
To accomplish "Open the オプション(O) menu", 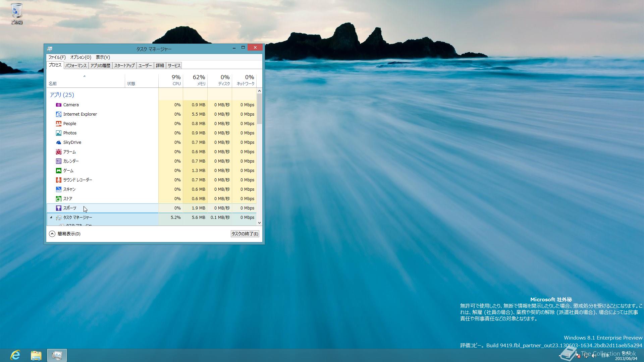I will click(x=80, y=57).
